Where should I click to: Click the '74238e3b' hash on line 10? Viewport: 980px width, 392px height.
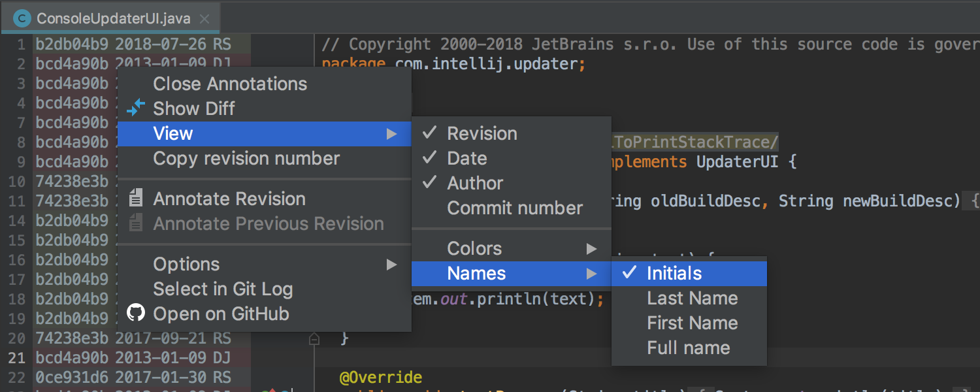click(x=72, y=182)
